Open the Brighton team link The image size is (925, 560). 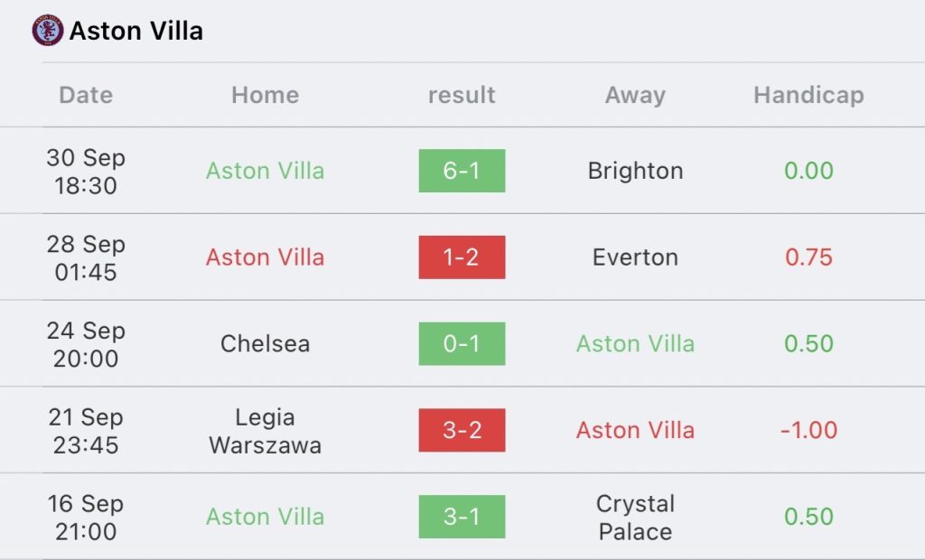coord(635,171)
